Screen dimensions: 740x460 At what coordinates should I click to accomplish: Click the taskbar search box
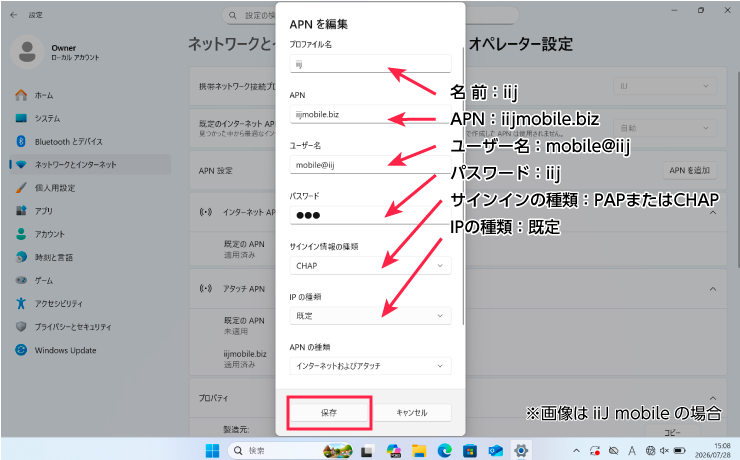click(291, 451)
